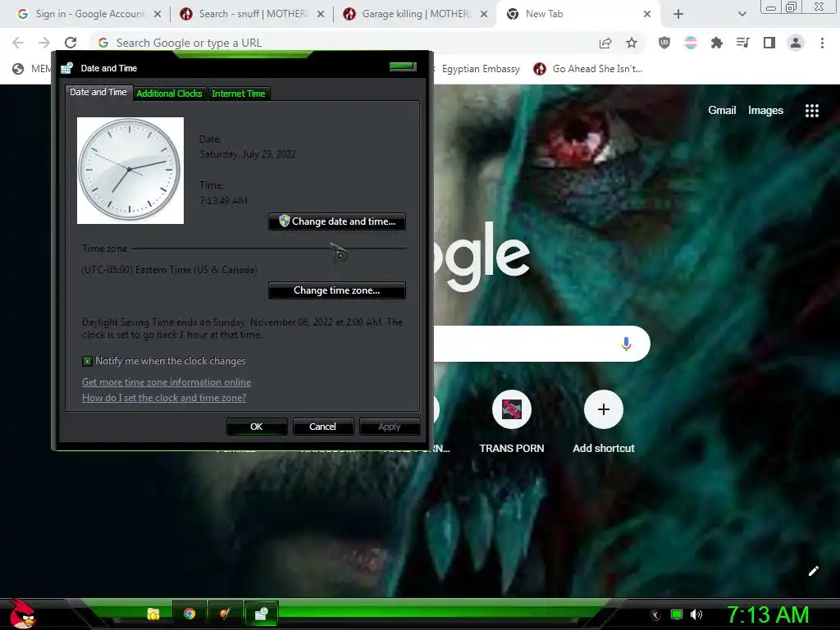This screenshot has height=630, width=840.
Task: Reload the current page
Action: (x=71, y=43)
